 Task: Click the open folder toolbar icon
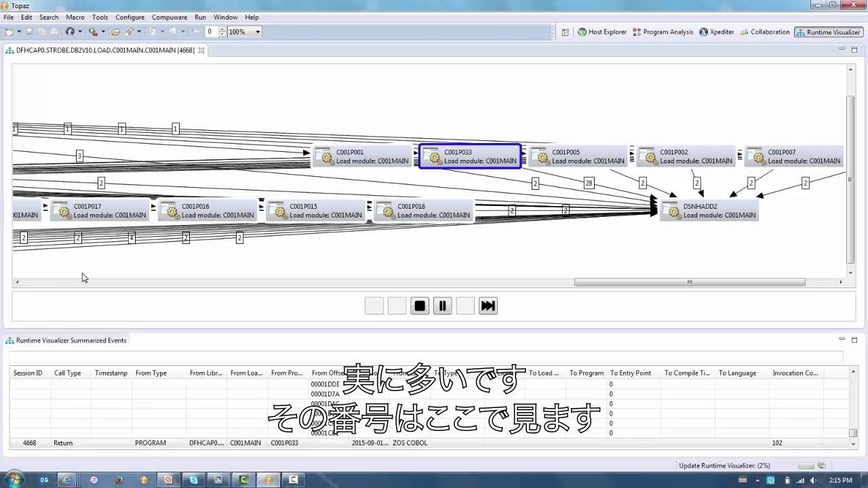(x=115, y=32)
